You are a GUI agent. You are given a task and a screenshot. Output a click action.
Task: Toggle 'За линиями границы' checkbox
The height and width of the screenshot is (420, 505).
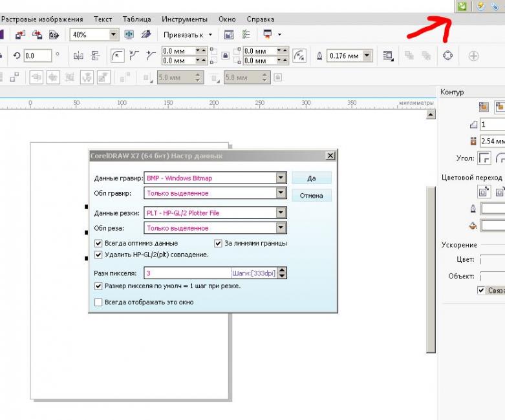point(219,244)
